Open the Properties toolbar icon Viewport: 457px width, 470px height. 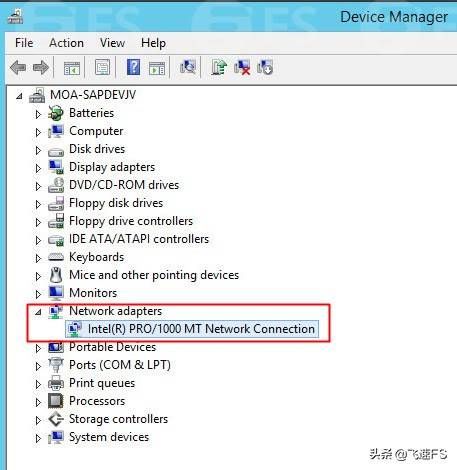click(x=102, y=68)
